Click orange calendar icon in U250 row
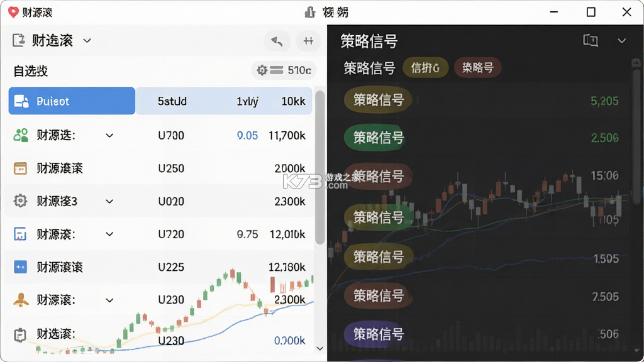644x362 pixels. (x=20, y=168)
